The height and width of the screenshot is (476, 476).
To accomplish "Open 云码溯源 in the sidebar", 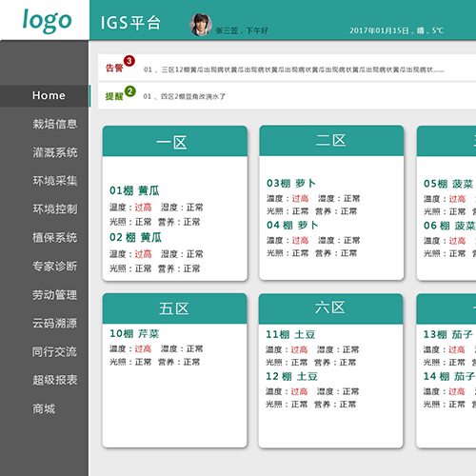I will [x=55, y=323].
